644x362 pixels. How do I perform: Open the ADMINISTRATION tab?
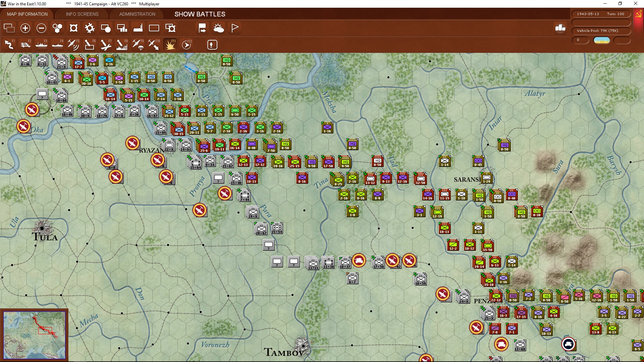pyautogui.click(x=137, y=14)
